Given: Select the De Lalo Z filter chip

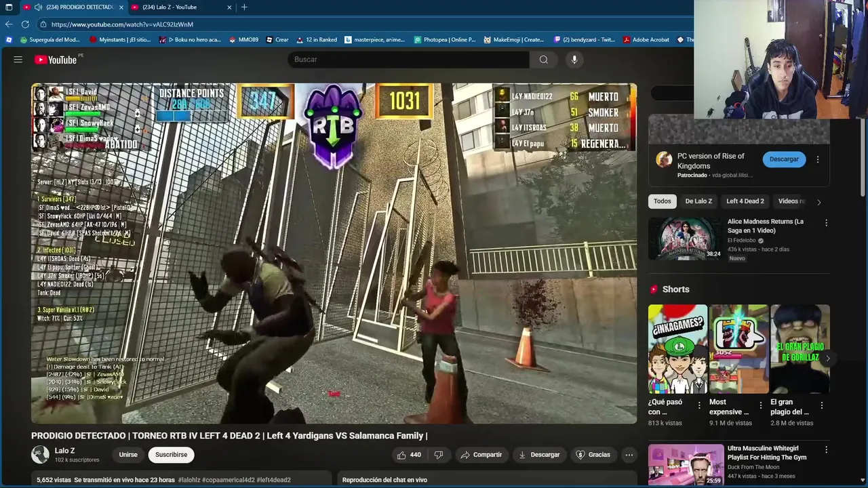Looking at the screenshot, I should (698, 201).
